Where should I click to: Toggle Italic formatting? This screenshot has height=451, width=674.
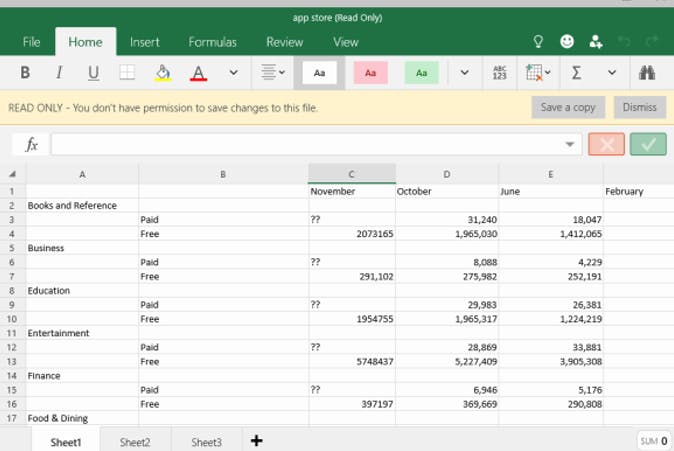[x=59, y=73]
